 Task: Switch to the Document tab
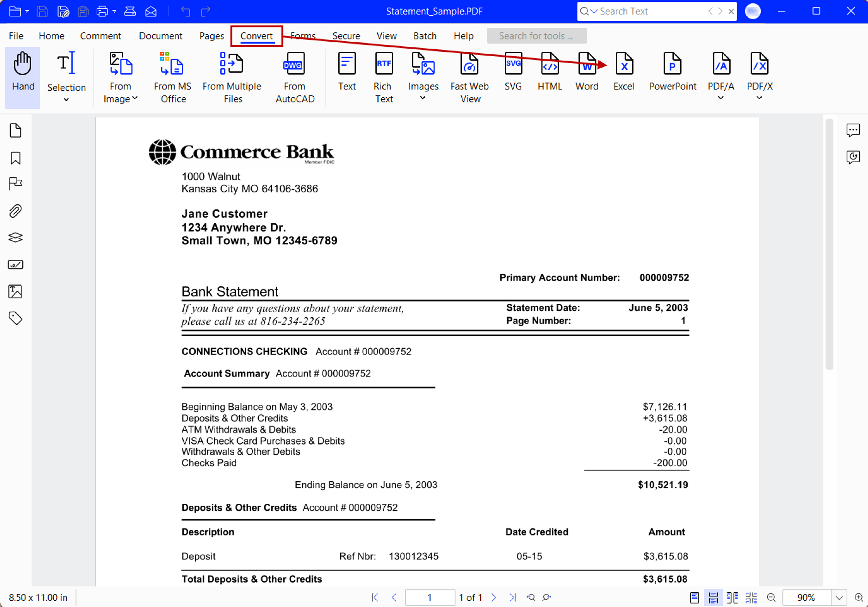click(161, 36)
